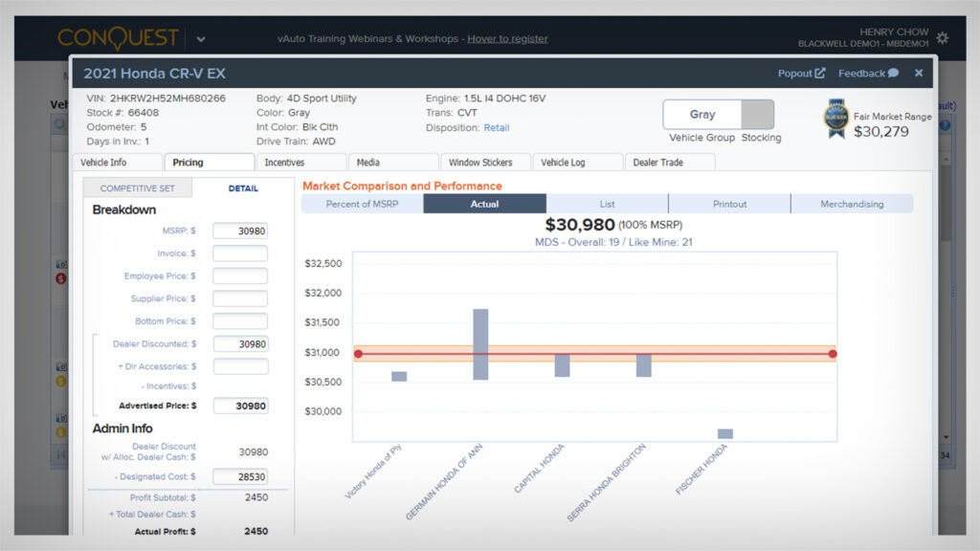This screenshot has width=980, height=551.
Task: Choose the Printout view
Action: (729, 204)
